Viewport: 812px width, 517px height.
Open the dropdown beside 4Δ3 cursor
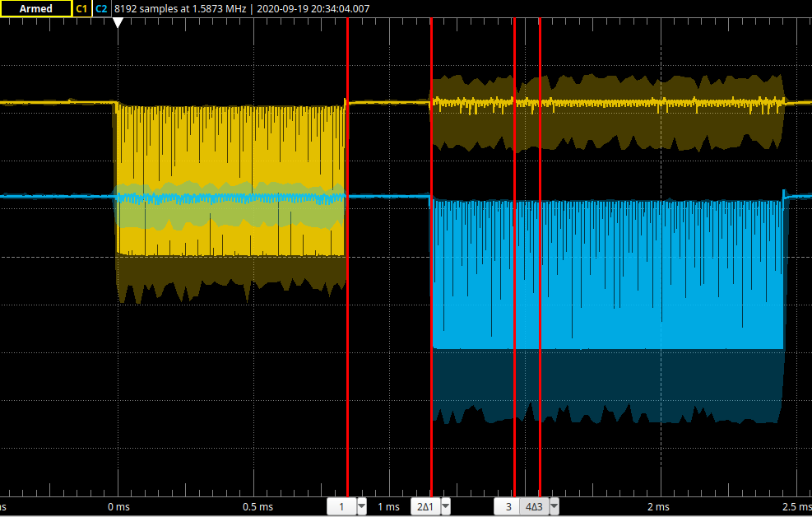(554, 506)
